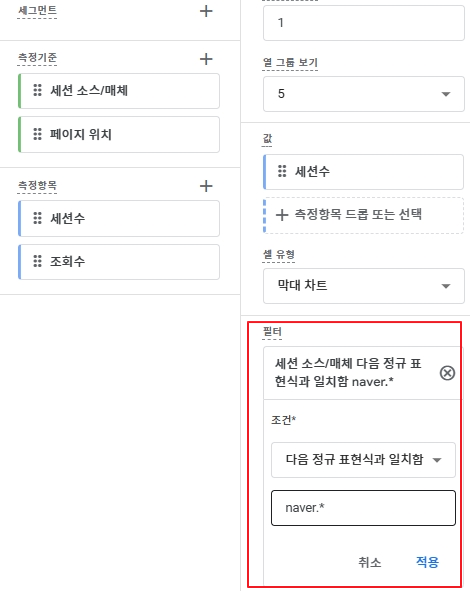This screenshot has height=591, width=470.
Task: Expand the 조건 match type dropdown
Action: pos(363,460)
